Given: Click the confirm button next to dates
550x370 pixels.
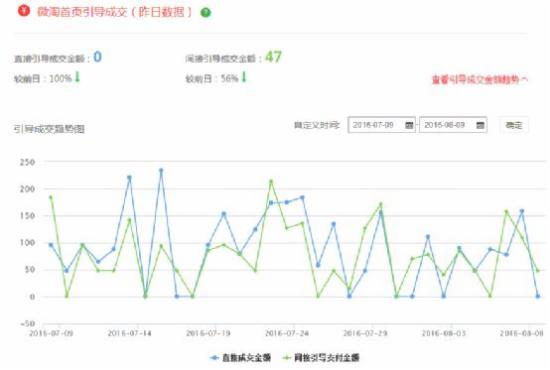Looking at the screenshot, I should (x=514, y=125).
